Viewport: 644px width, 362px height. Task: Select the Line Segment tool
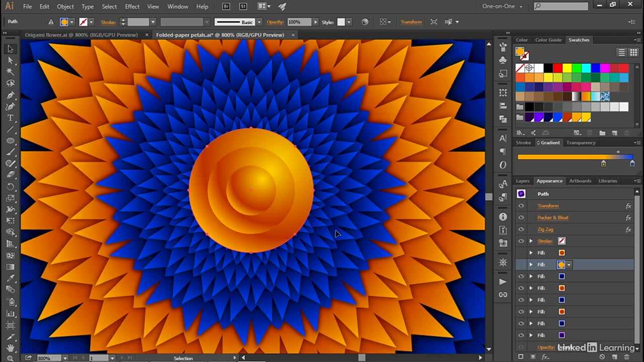pos(10,129)
